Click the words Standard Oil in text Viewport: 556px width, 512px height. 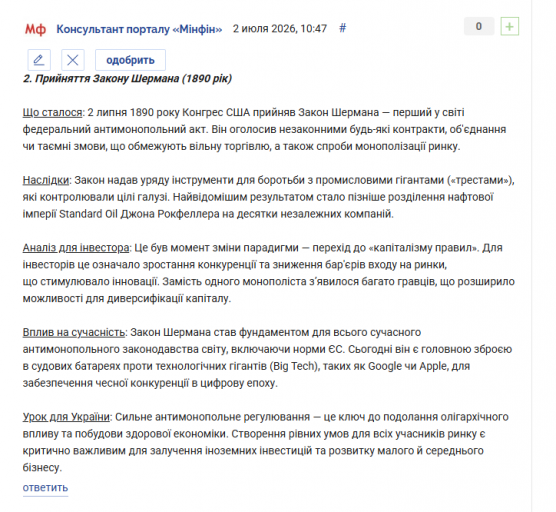(x=88, y=214)
